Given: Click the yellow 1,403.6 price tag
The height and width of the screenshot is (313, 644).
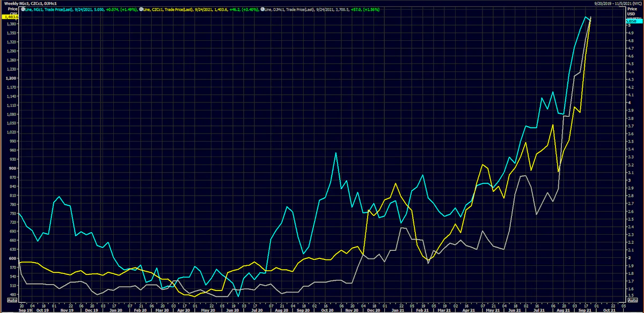Looking at the screenshot, I should coord(10,17).
